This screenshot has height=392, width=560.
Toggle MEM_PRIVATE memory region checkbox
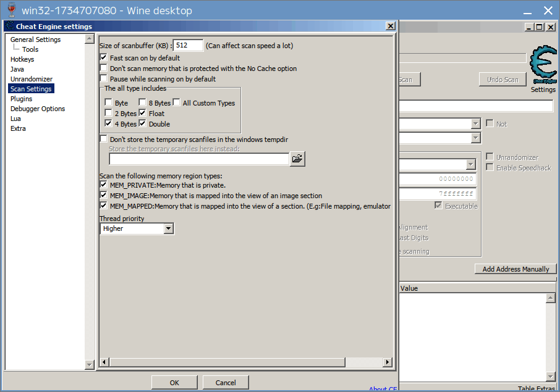point(104,185)
